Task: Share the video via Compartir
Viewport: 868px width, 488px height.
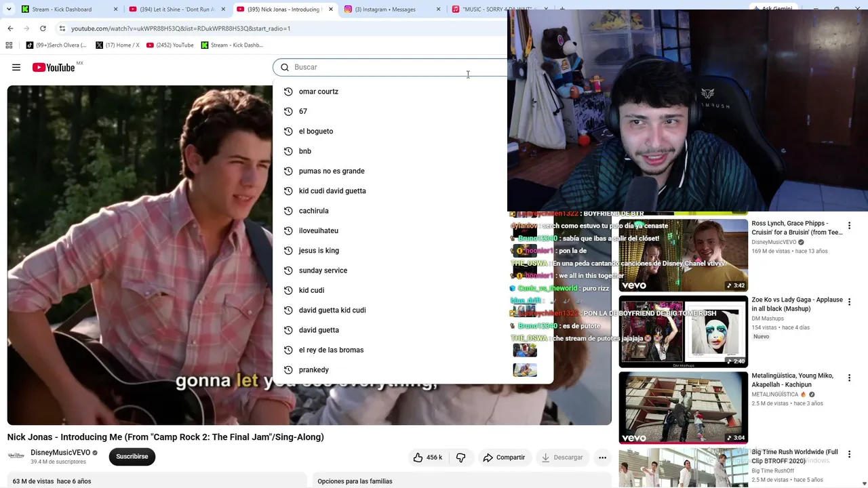Action: tap(504, 457)
